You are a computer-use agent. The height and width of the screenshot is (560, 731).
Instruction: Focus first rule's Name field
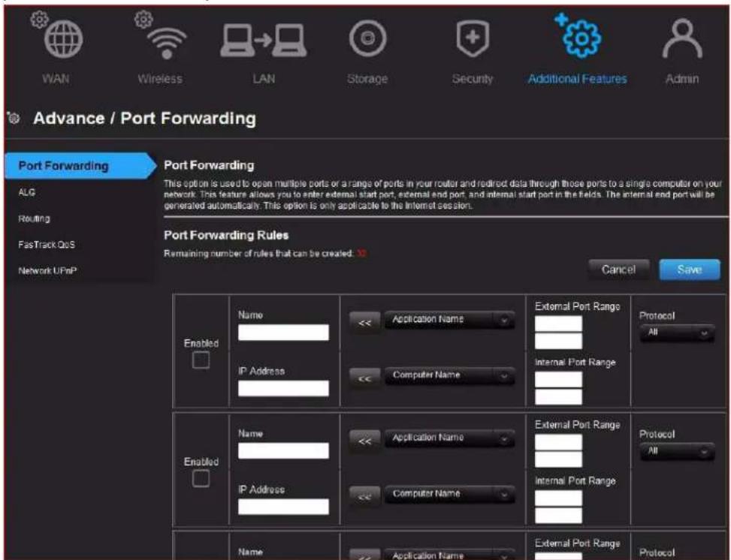[x=283, y=333]
